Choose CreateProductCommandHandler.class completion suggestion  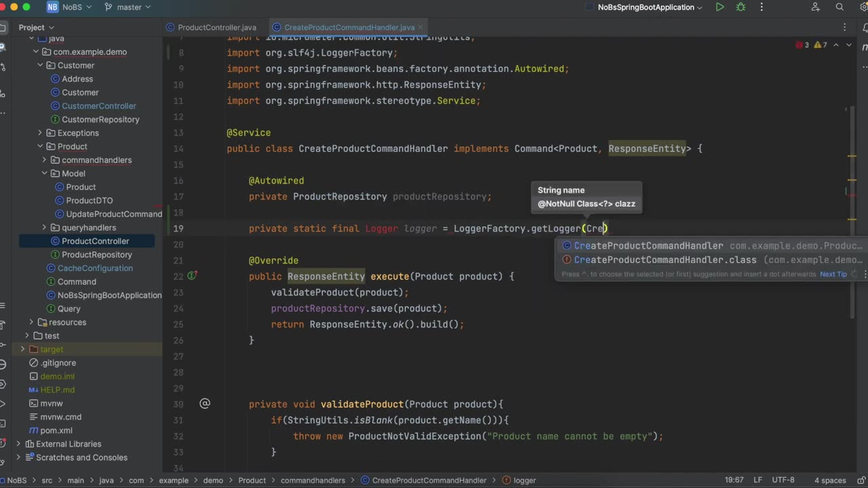point(712,260)
